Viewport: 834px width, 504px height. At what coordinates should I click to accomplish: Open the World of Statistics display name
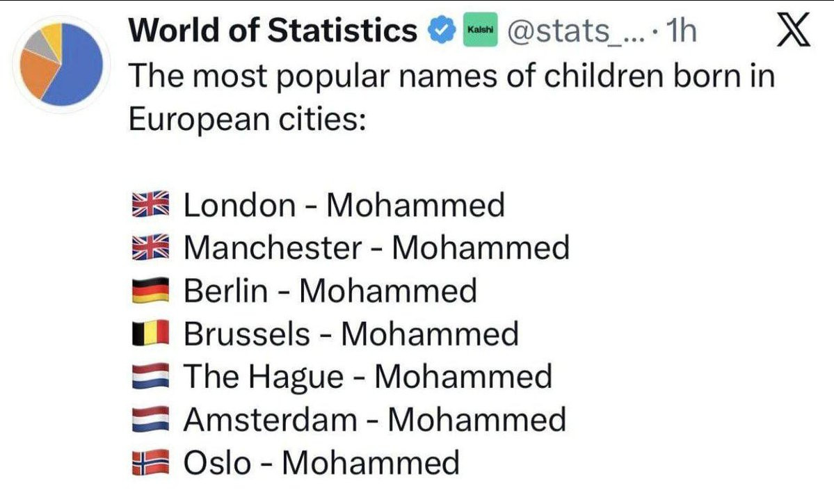(273, 31)
